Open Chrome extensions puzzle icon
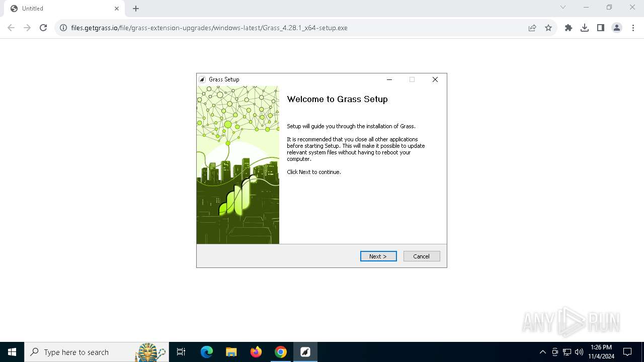 [569, 28]
